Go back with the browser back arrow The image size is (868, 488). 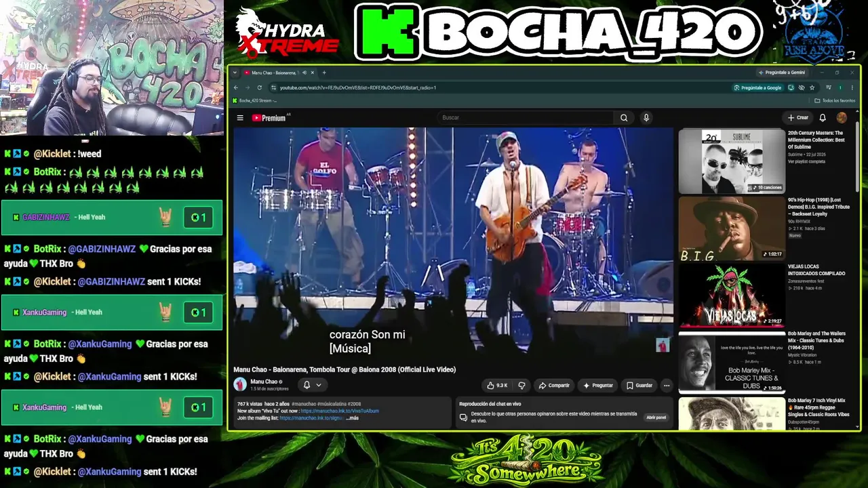pos(236,87)
